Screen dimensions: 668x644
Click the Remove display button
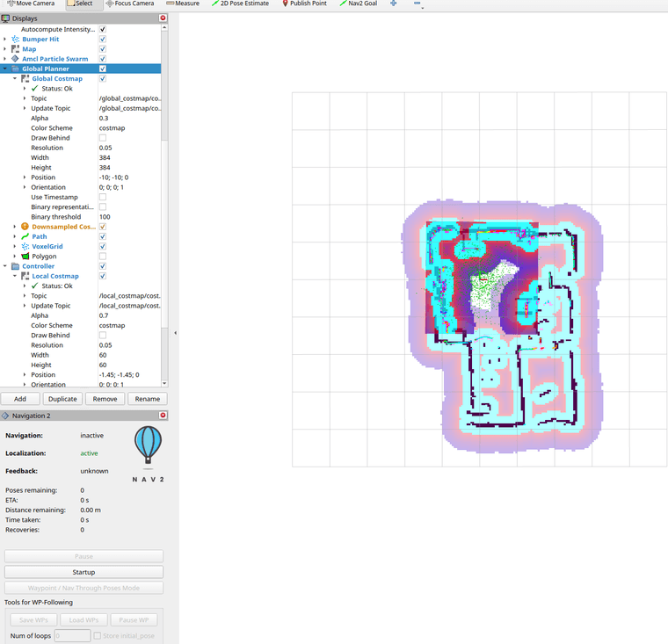coord(105,399)
